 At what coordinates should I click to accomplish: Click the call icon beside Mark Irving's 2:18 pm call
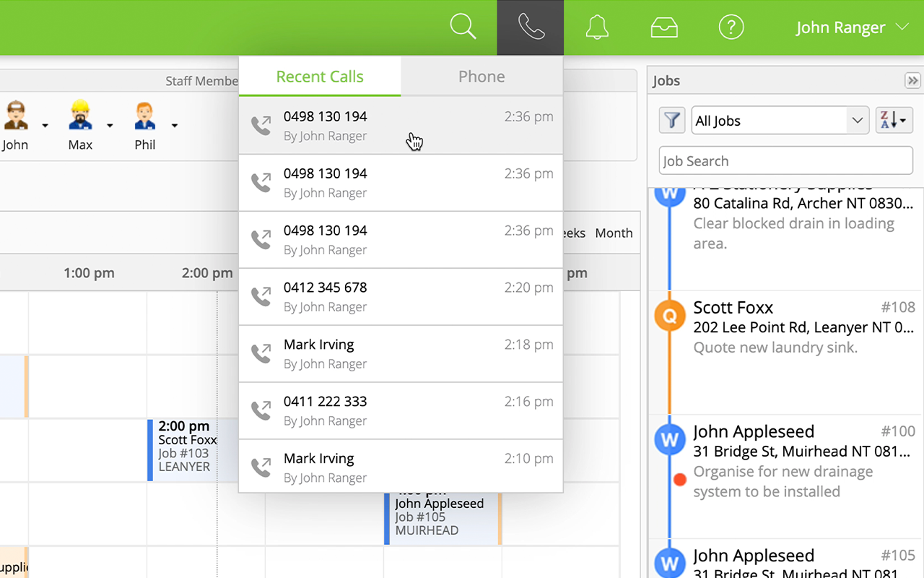(x=261, y=353)
